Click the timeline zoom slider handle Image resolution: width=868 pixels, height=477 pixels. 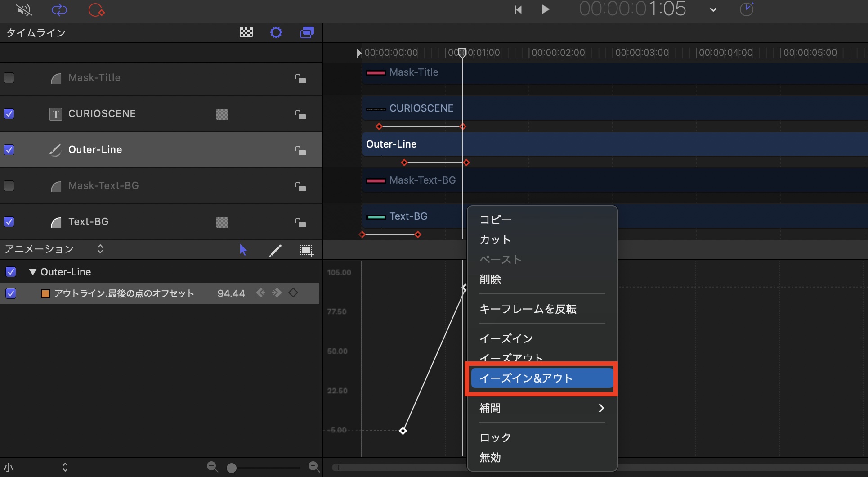(232, 468)
